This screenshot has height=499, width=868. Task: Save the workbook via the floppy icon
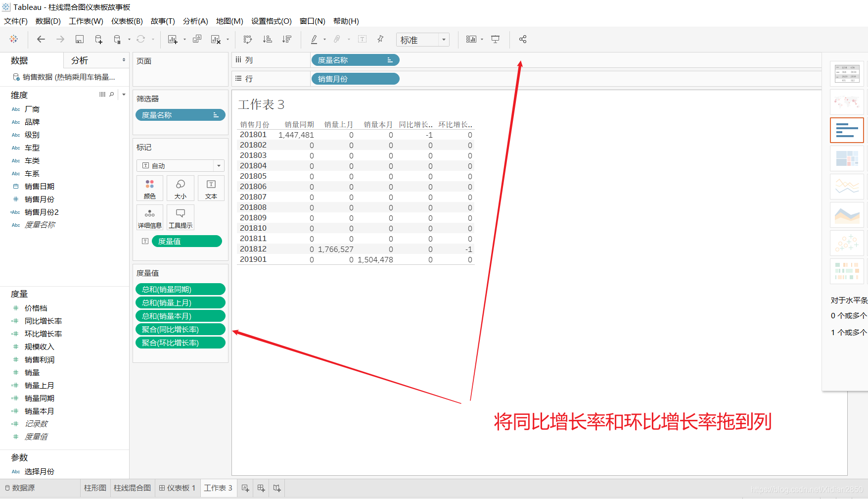[x=79, y=39]
